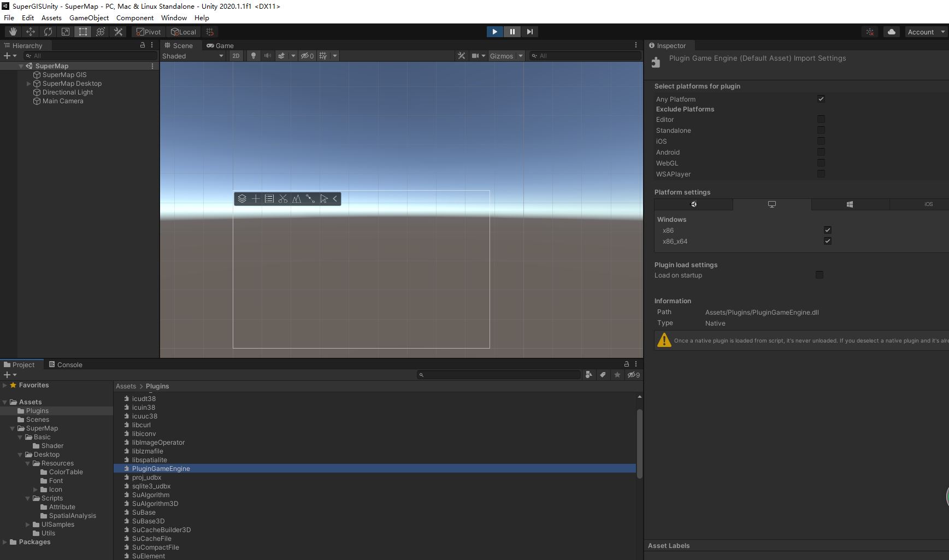Check the Standalone exclude checkbox
The width and height of the screenshot is (949, 560).
click(821, 130)
